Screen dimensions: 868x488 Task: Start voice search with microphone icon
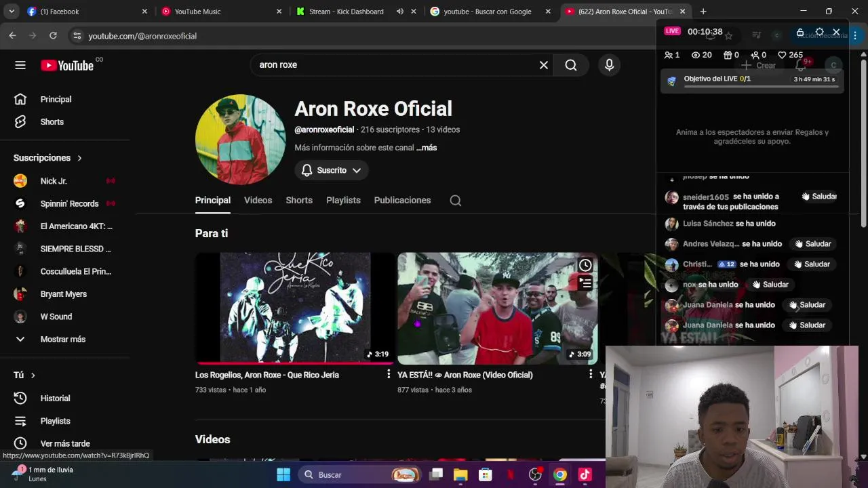pyautogui.click(x=609, y=65)
